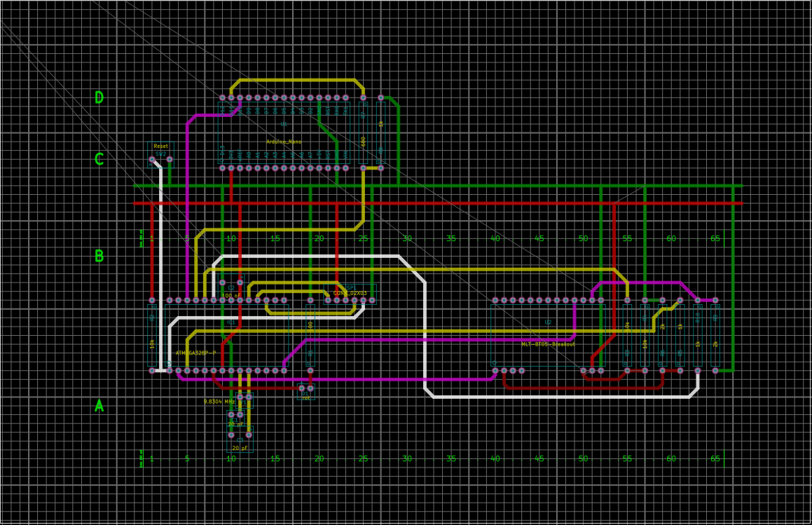Select the Arduino_Nano value label
812x525 pixels.
(x=284, y=142)
